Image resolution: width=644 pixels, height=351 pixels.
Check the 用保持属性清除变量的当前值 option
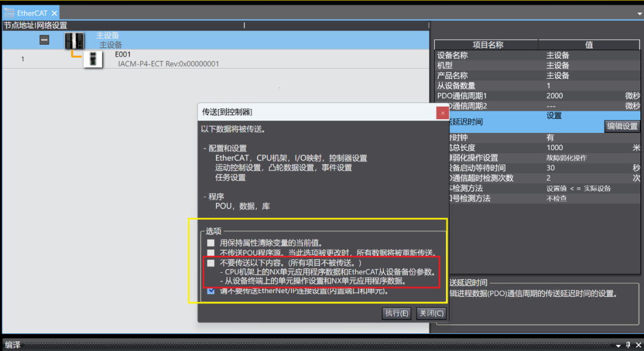[211, 243]
